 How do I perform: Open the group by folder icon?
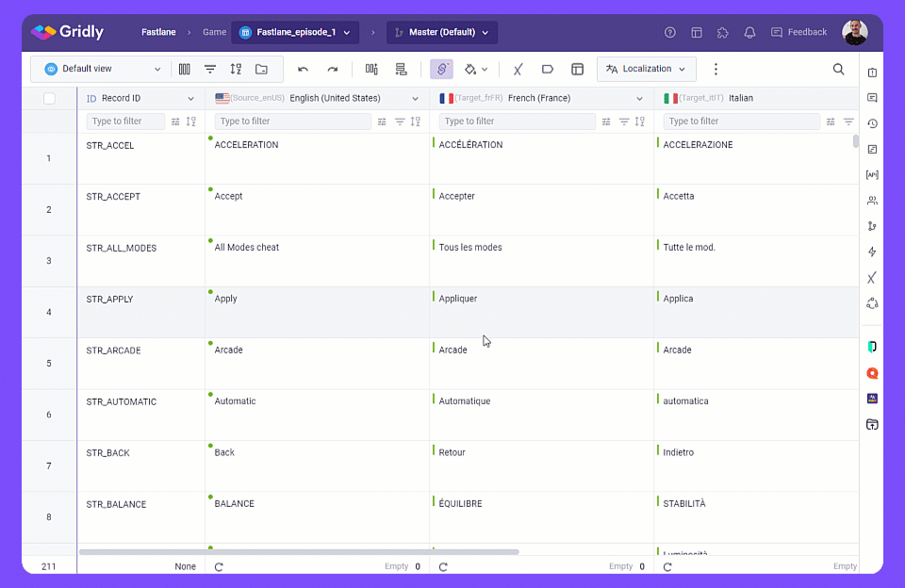(x=261, y=69)
